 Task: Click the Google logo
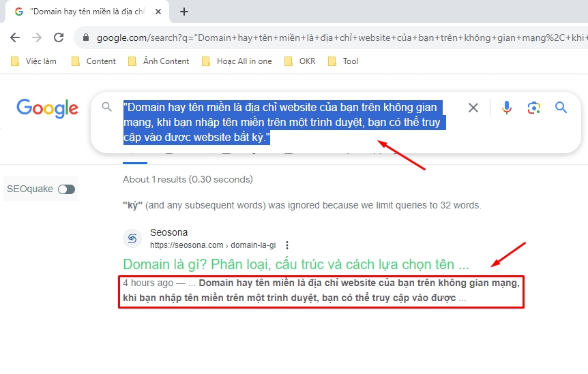[48, 108]
